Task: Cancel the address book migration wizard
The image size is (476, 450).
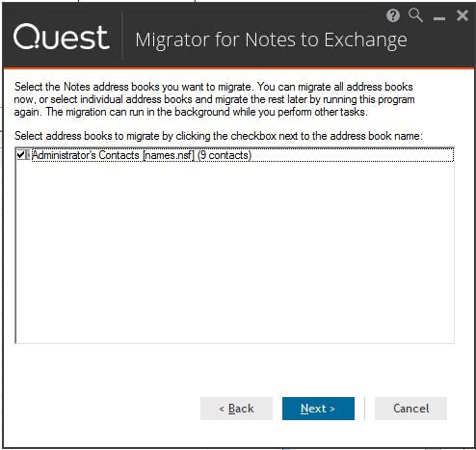Action: click(410, 409)
